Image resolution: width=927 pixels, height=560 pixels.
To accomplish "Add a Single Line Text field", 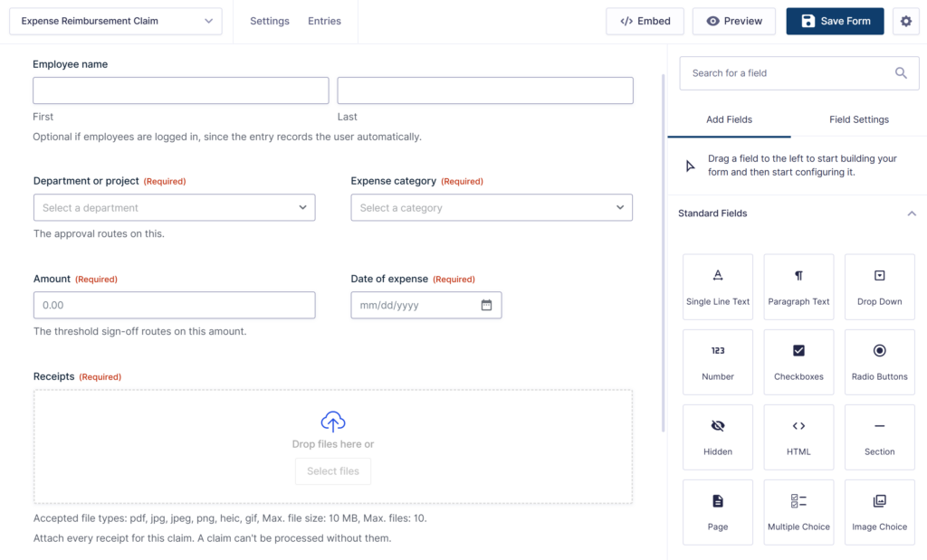I will [718, 287].
